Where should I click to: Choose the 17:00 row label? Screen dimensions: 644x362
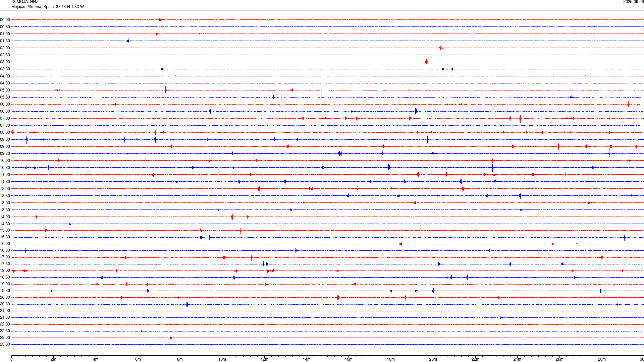[x=5, y=257]
